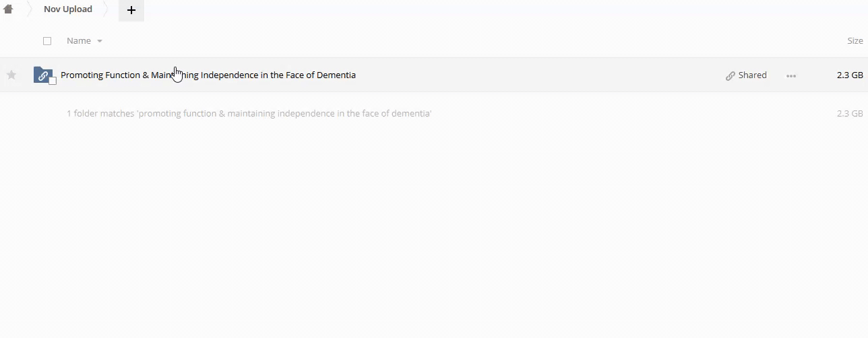Viewport: 868px width, 338px height.
Task: Go to the Home folder icon
Action: 8,9
